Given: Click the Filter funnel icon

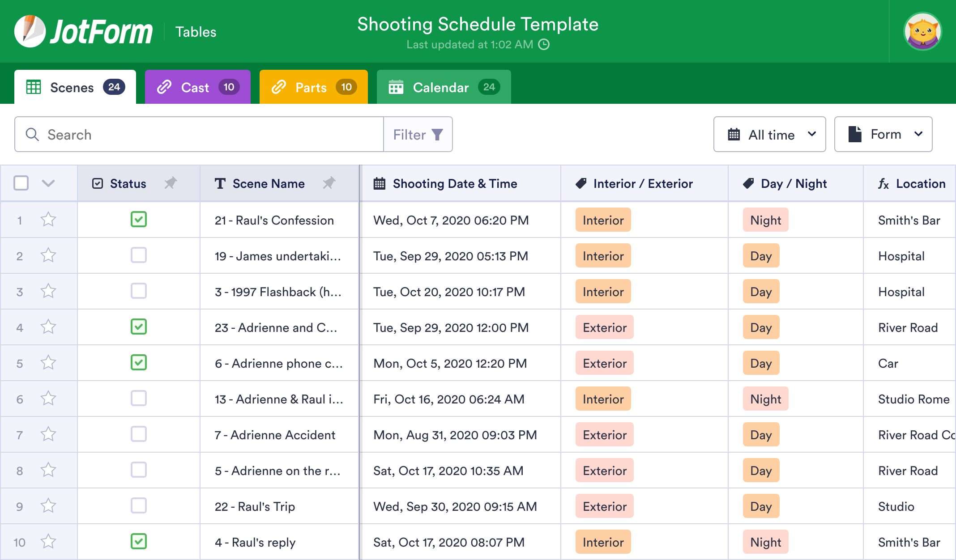Looking at the screenshot, I should coord(437,135).
